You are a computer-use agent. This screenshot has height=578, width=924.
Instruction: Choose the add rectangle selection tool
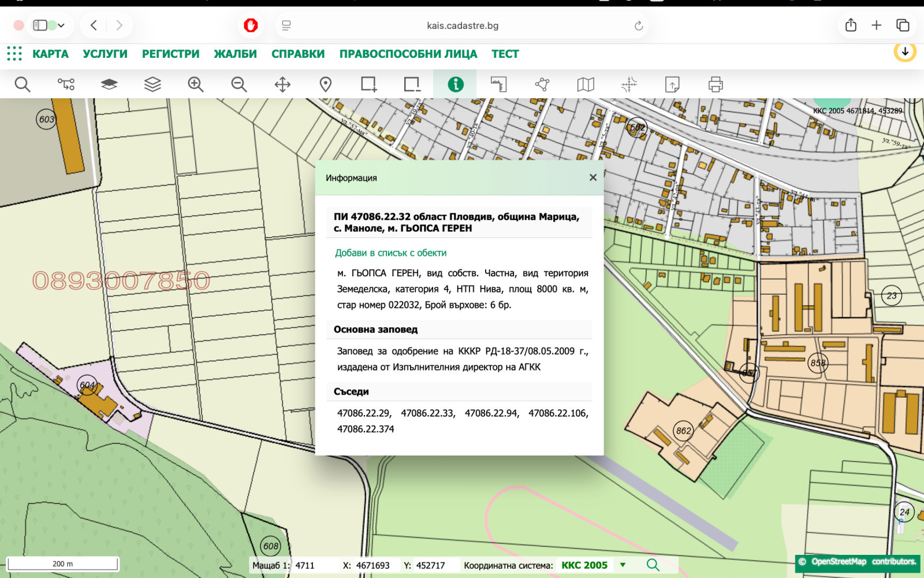click(369, 84)
